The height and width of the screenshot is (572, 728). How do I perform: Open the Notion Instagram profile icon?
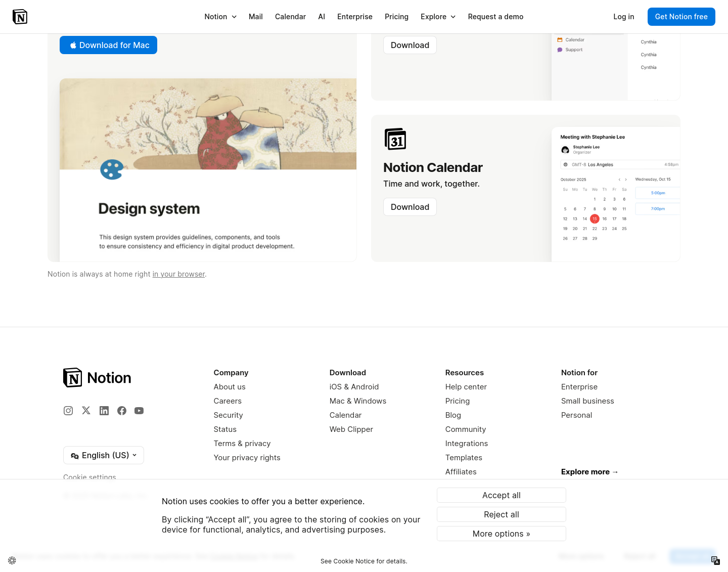point(68,411)
